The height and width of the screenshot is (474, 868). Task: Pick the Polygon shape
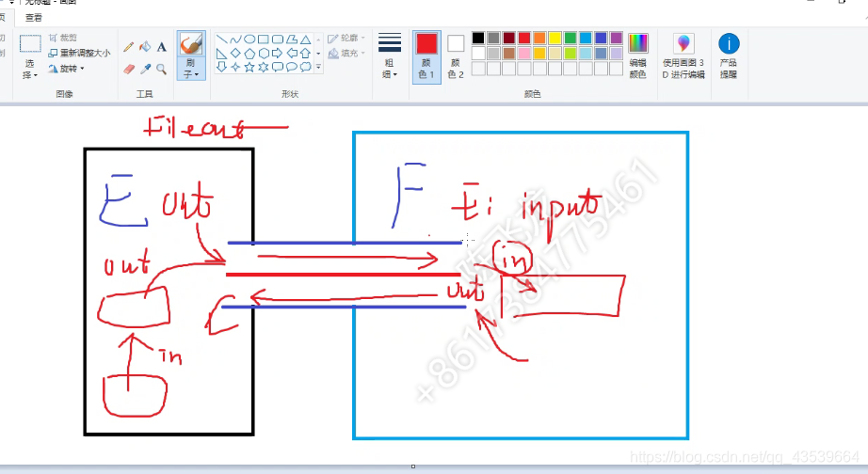pyautogui.click(x=291, y=39)
